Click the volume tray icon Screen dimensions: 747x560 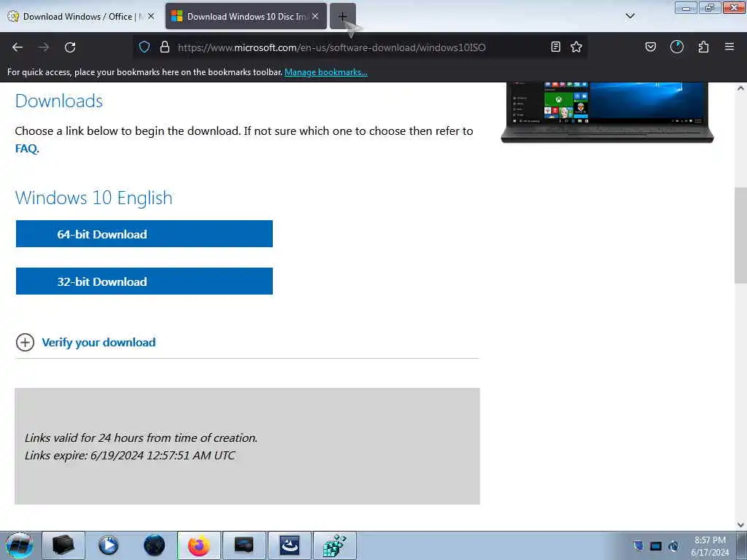(x=673, y=546)
